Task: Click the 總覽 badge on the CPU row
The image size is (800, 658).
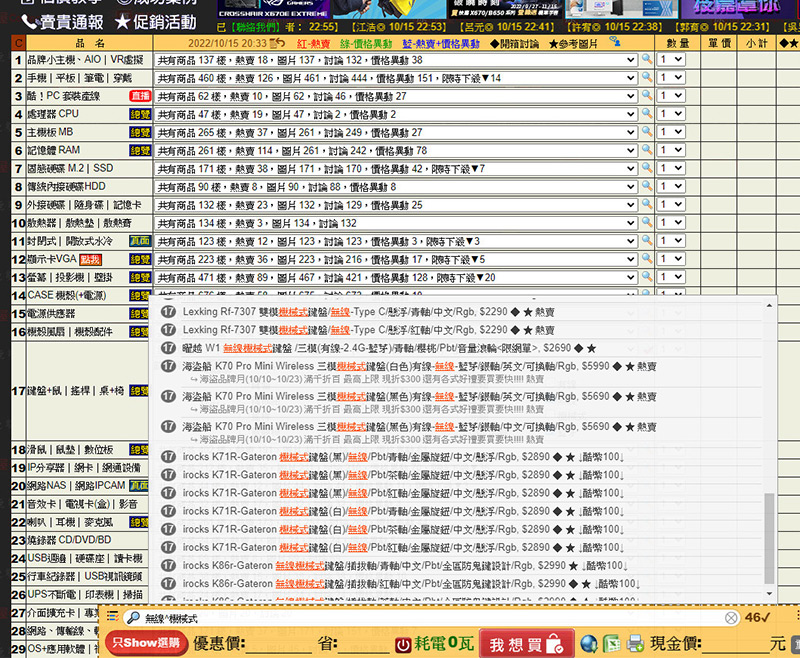Action: coord(140,114)
